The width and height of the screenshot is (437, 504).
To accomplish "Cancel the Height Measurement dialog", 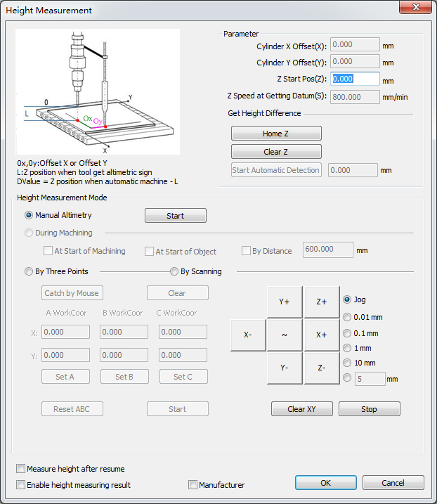I will tap(393, 483).
